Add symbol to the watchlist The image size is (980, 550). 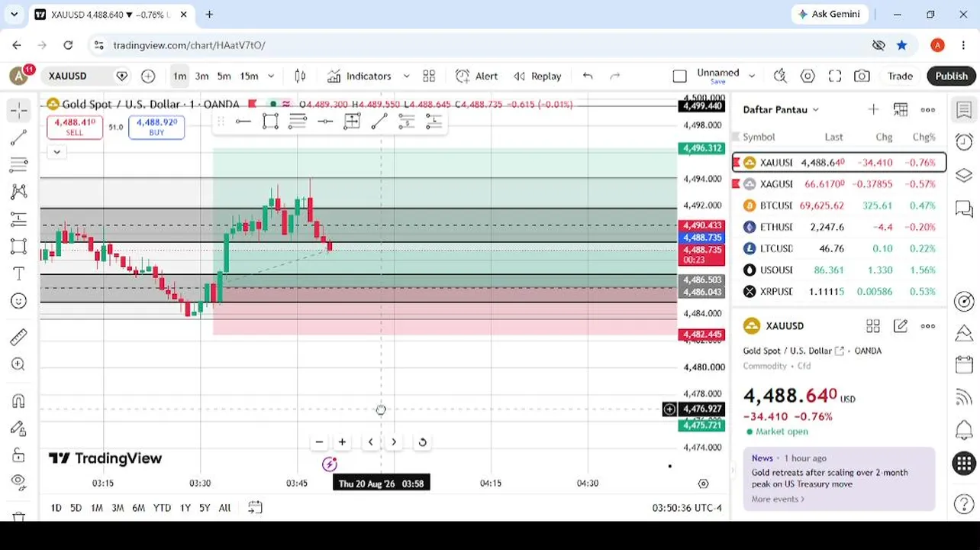pos(873,109)
